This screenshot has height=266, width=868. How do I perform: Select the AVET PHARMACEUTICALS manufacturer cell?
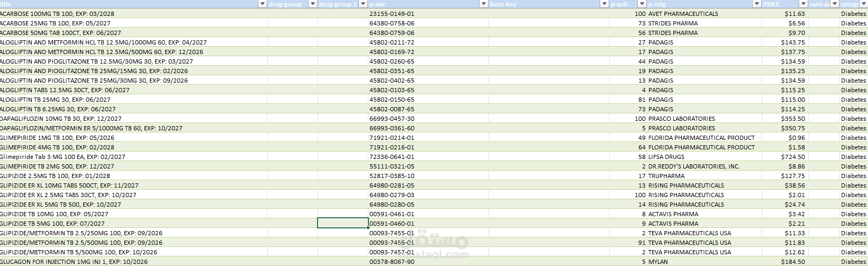coord(704,14)
